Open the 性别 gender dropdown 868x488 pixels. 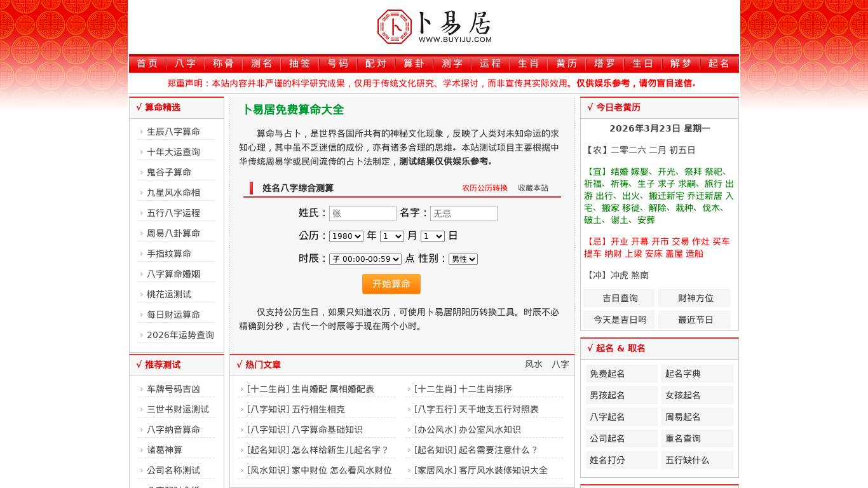coord(463,259)
